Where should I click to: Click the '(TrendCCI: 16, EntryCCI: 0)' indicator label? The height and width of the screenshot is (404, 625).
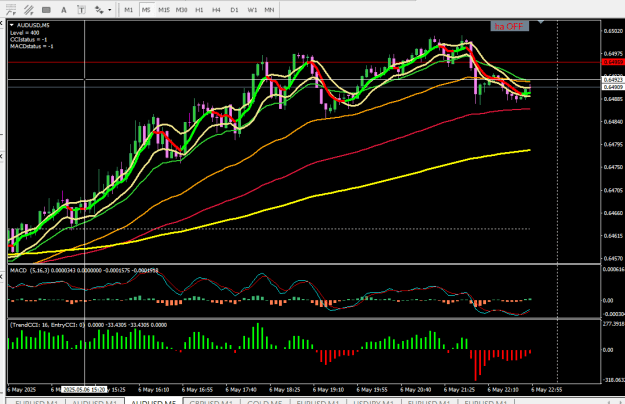coord(47,325)
